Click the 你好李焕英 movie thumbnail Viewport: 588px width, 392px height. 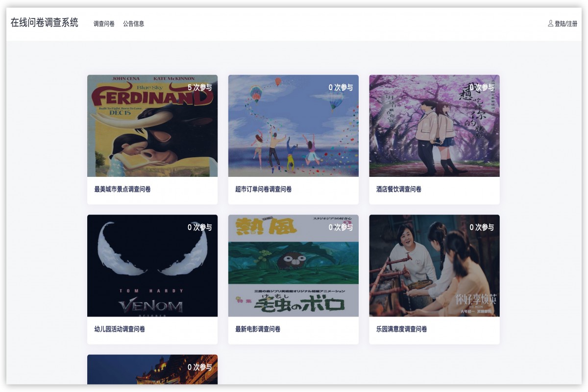point(434,265)
